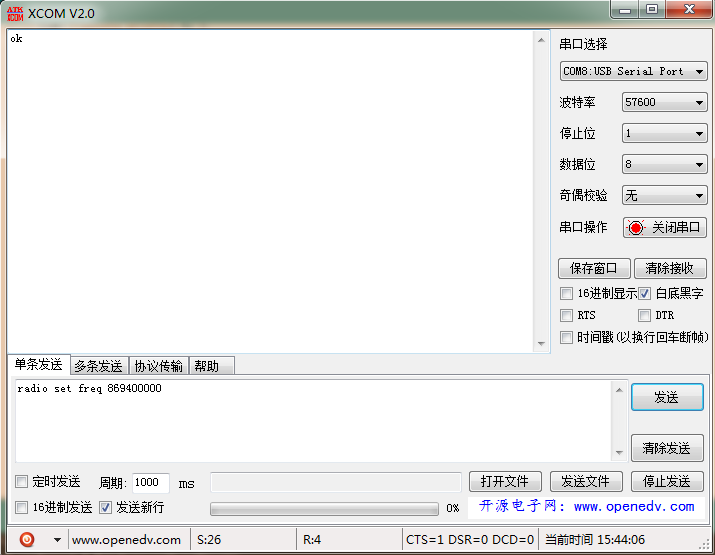The height and width of the screenshot is (555, 715).
Task: Click 当前时间 15:44:06 in status bar
Action: click(595, 540)
